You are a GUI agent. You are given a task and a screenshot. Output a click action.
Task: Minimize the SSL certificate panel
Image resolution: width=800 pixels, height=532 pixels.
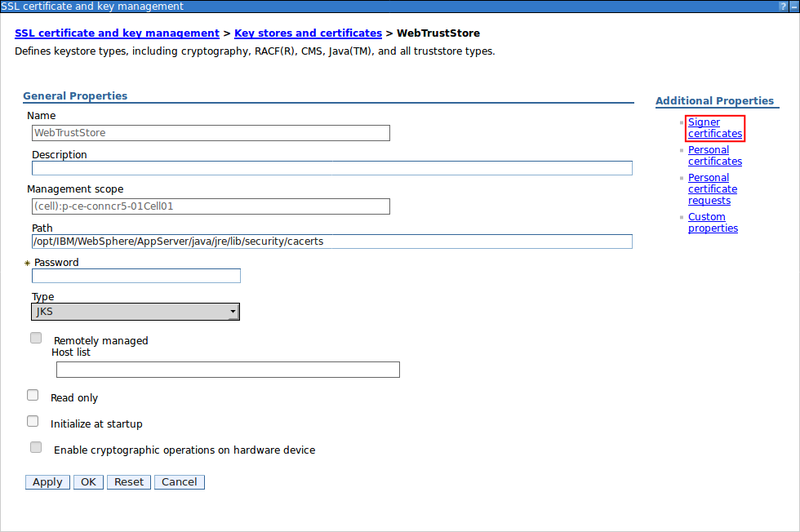(794, 6)
